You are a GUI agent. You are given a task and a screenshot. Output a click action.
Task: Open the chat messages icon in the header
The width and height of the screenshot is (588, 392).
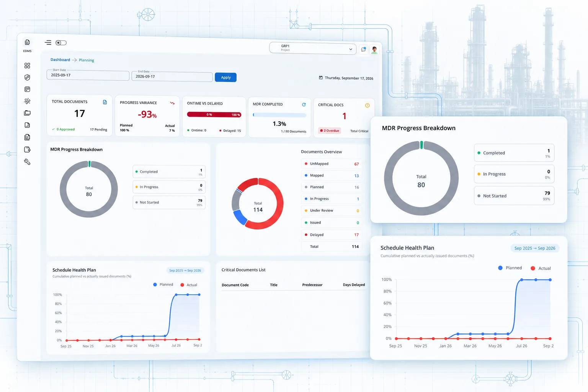pos(363,49)
